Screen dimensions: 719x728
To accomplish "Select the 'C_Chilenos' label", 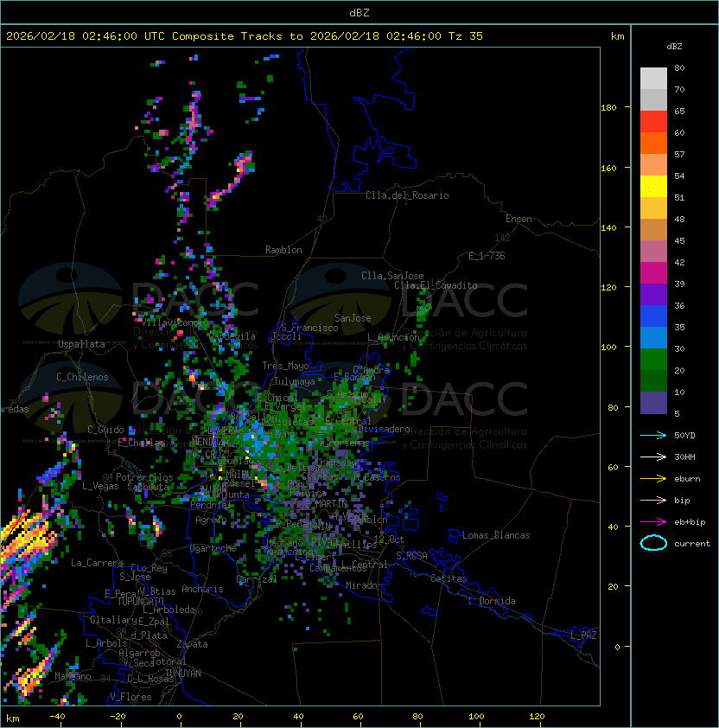I will (82, 377).
